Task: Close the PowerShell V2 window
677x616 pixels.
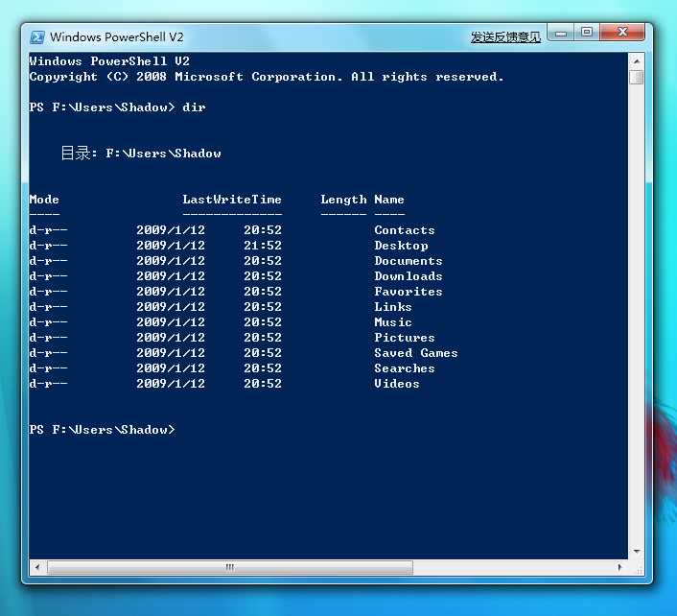Action: (622, 33)
